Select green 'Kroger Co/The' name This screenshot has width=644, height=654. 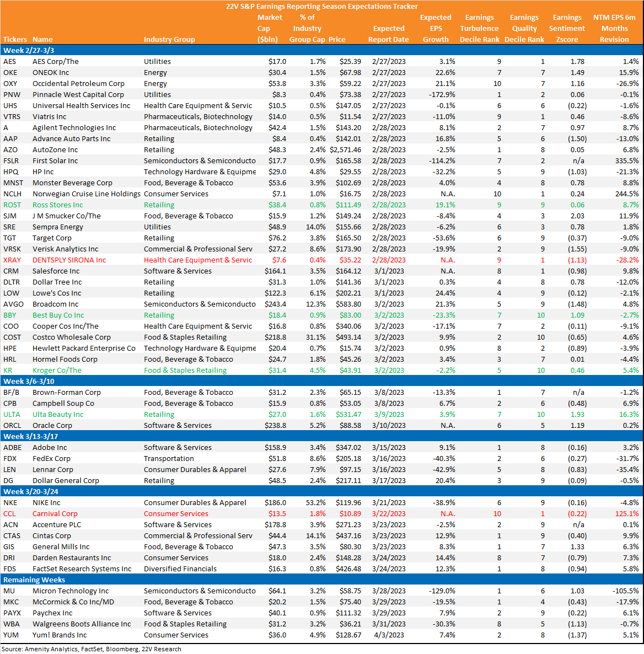click(57, 371)
